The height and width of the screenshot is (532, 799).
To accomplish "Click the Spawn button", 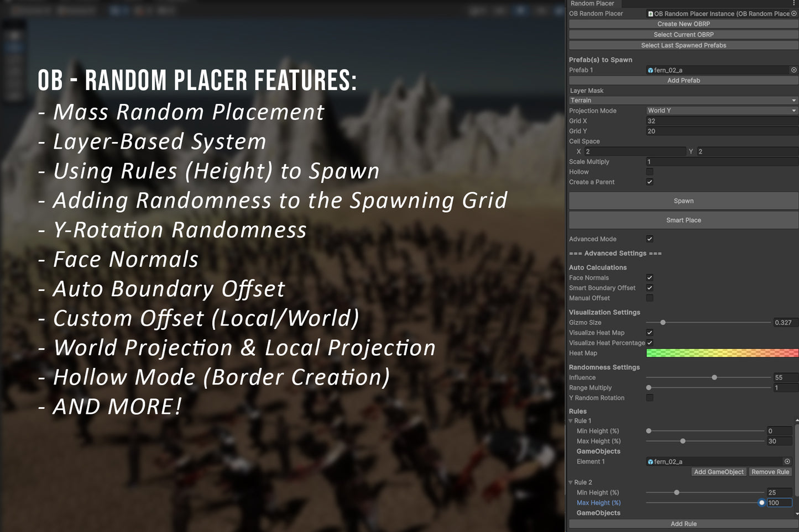I will pyautogui.click(x=683, y=201).
